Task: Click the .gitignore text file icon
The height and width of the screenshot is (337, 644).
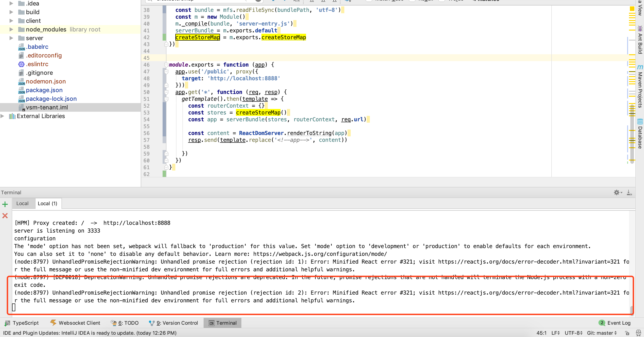Action: click(21, 73)
